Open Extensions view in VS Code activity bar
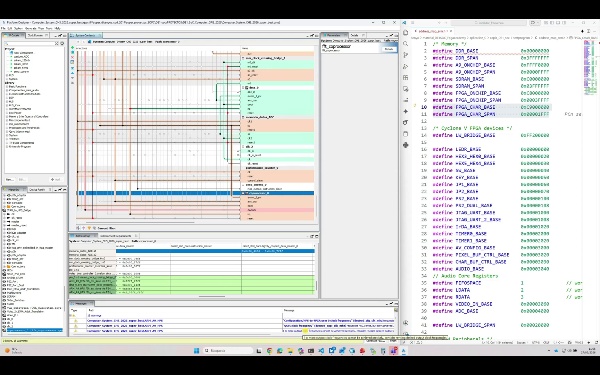Image resolution: width=600 pixels, height=375 pixels. click(x=406, y=78)
